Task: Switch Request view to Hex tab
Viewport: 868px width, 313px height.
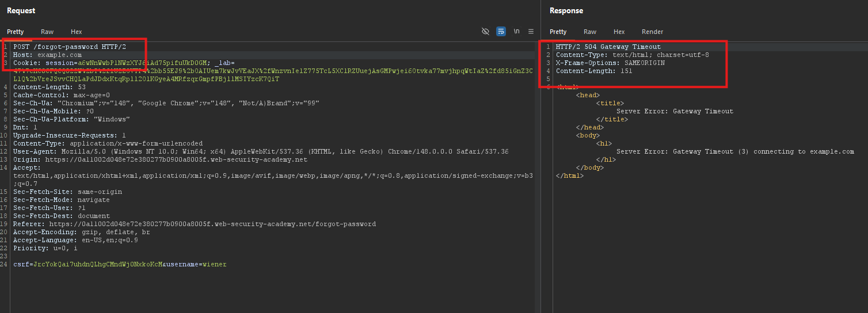Action: click(x=77, y=32)
